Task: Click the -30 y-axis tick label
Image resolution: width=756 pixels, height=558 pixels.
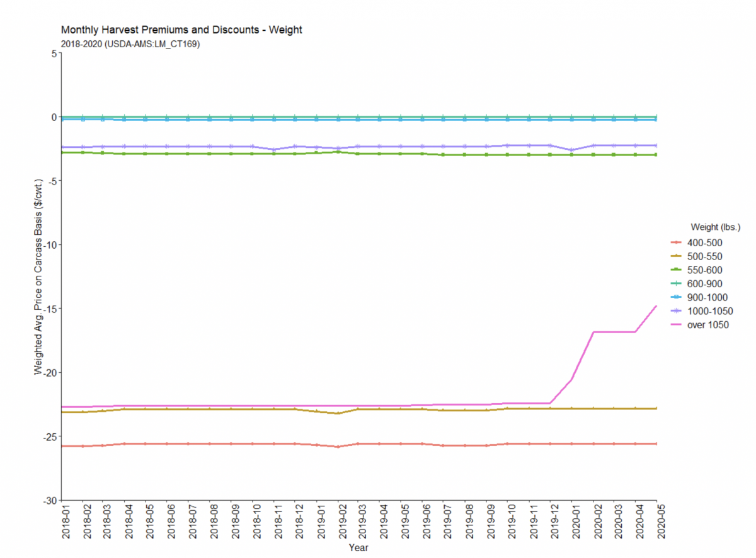Action: click(x=47, y=501)
